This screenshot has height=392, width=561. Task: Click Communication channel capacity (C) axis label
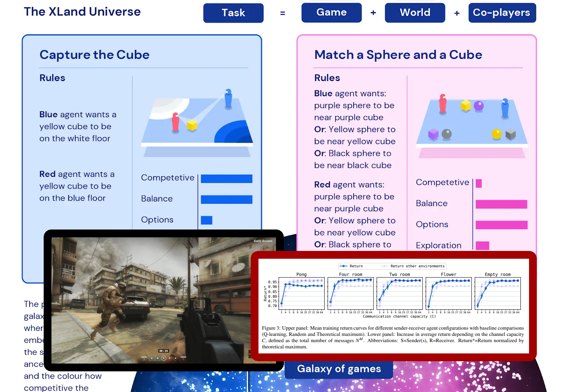click(399, 316)
